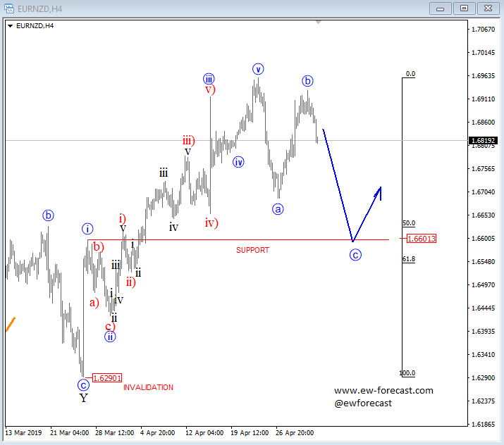Open the www.ew-forecast.com link
Image resolution: width=504 pixels, height=445 pixels.
383,390
